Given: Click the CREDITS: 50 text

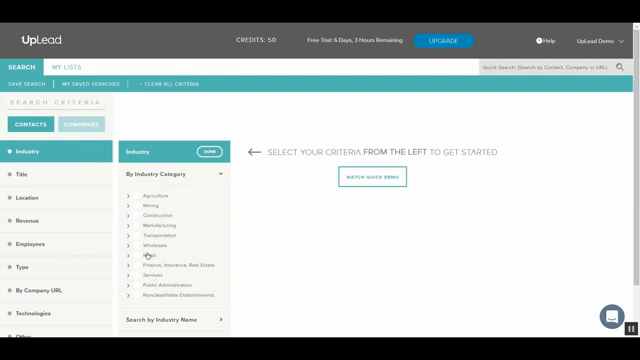Looking at the screenshot, I should tap(256, 40).
